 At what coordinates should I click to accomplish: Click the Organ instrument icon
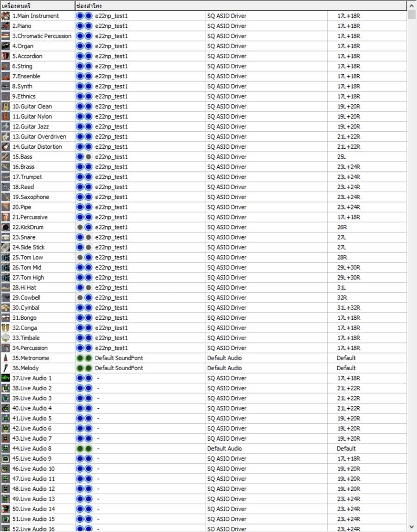pos(6,46)
